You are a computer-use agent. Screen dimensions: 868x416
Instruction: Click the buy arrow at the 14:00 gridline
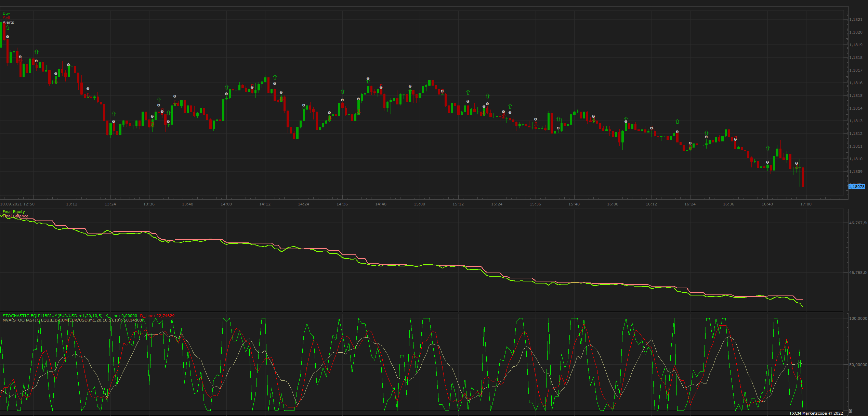227,87
